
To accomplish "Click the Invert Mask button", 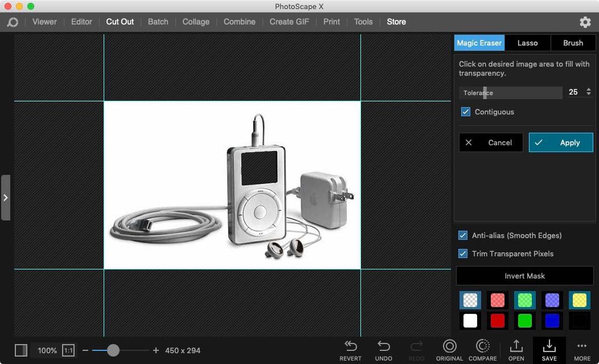I will (x=524, y=276).
